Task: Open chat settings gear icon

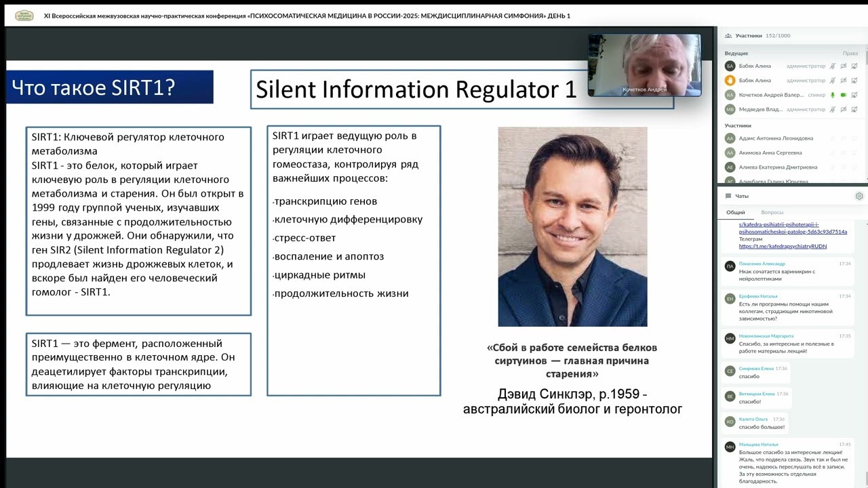Action: coord(859,196)
